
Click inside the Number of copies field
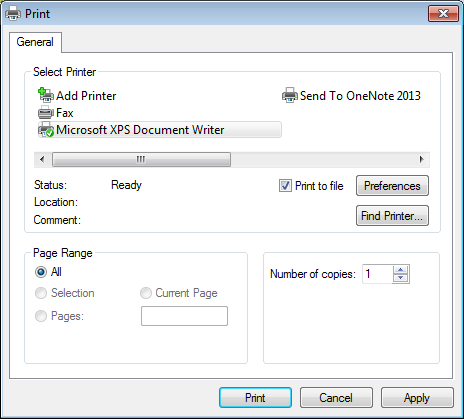(x=377, y=274)
